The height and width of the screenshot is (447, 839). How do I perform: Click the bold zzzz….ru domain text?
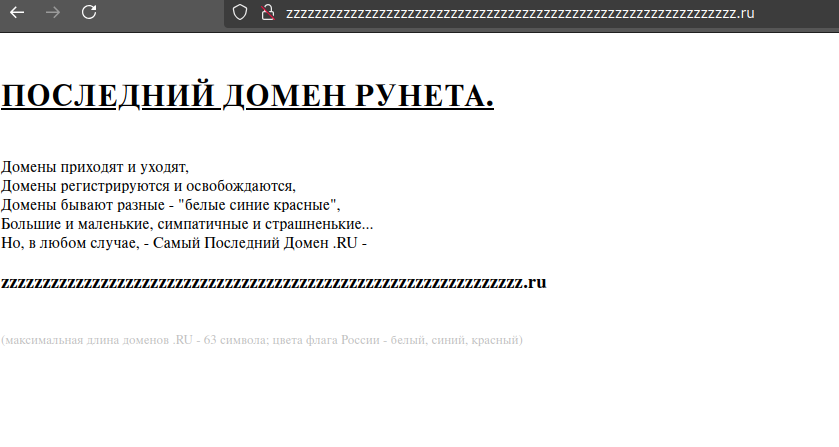coord(273,282)
